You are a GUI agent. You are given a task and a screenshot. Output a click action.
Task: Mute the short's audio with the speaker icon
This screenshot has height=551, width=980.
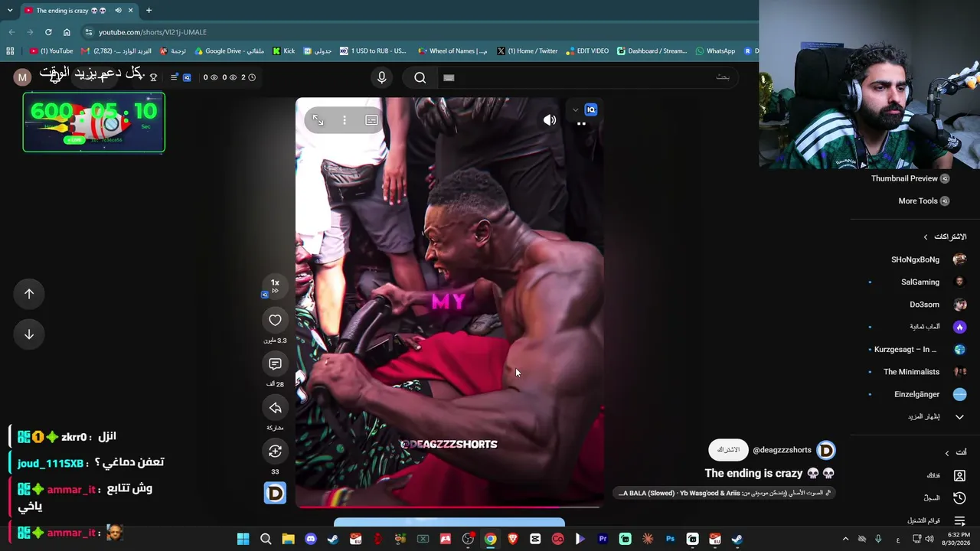[550, 120]
